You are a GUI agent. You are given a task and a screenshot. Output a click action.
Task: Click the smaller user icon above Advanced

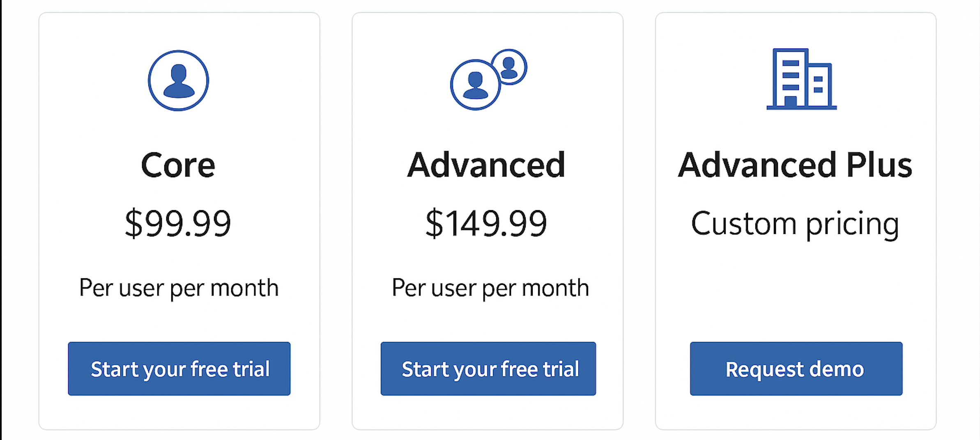509,67
